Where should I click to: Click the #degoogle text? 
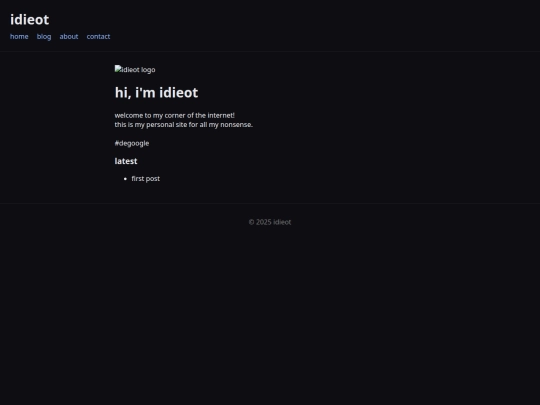pyautogui.click(x=132, y=143)
